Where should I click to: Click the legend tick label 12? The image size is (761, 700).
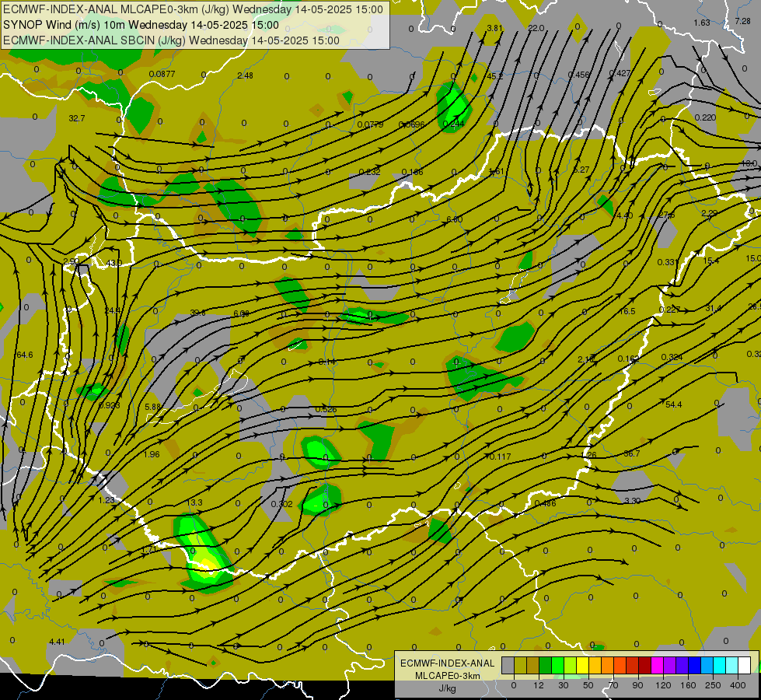tap(538, 685)
